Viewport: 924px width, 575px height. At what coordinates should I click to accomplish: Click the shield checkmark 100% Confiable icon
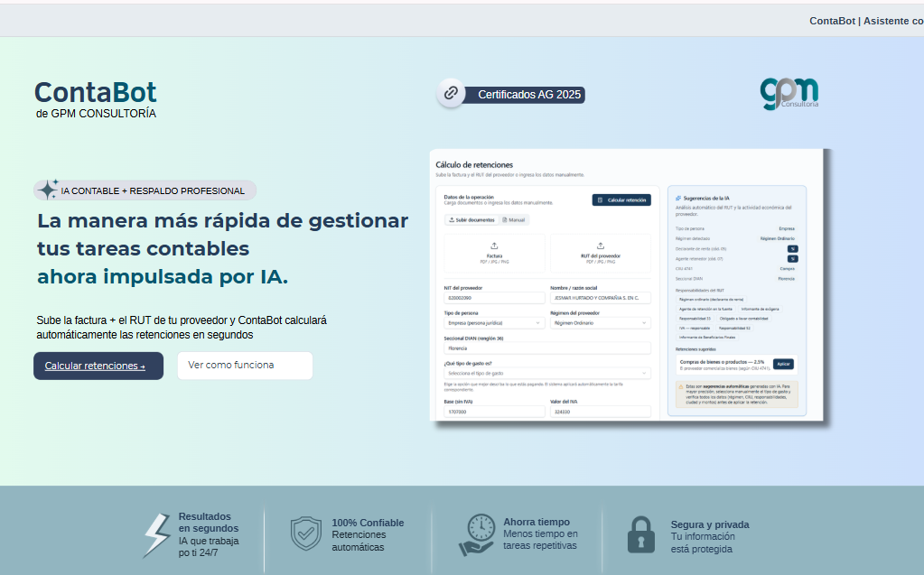[306, 533]
